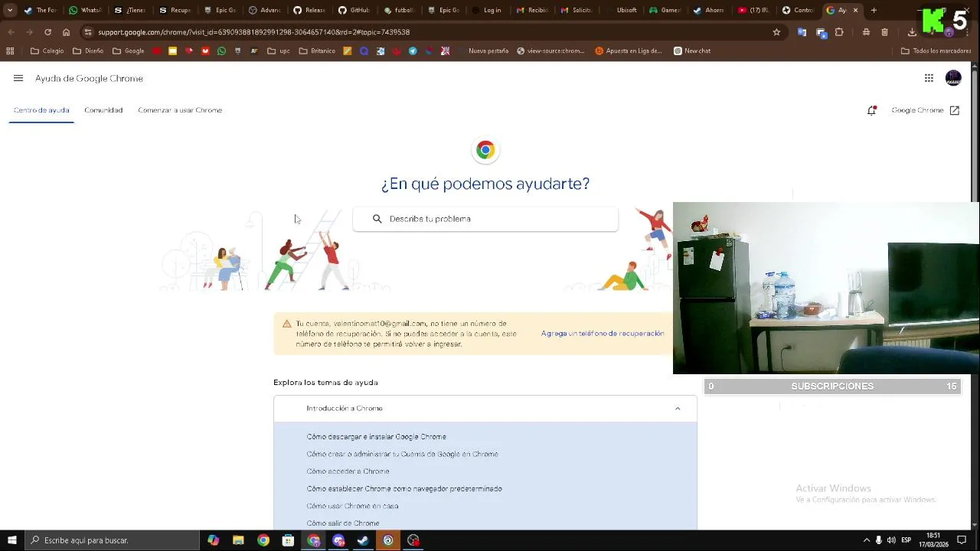
Task: Open Cómo descargar e instalar Google Chrome
Action: [376, 437]
